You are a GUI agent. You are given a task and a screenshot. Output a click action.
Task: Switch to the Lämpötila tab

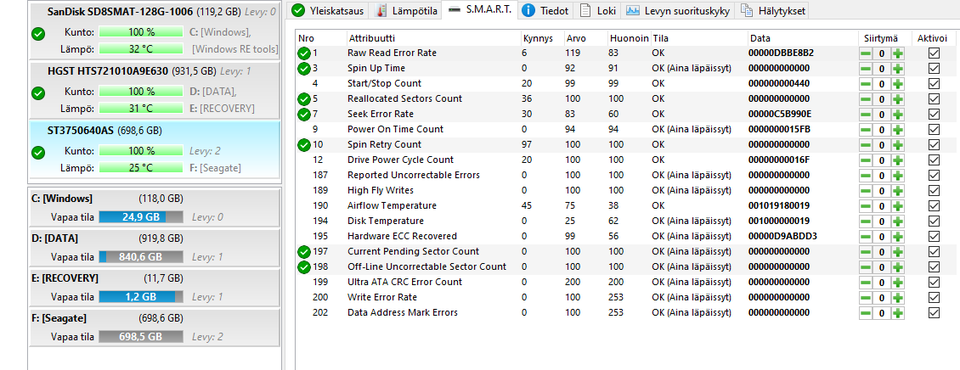click(407, 10)
